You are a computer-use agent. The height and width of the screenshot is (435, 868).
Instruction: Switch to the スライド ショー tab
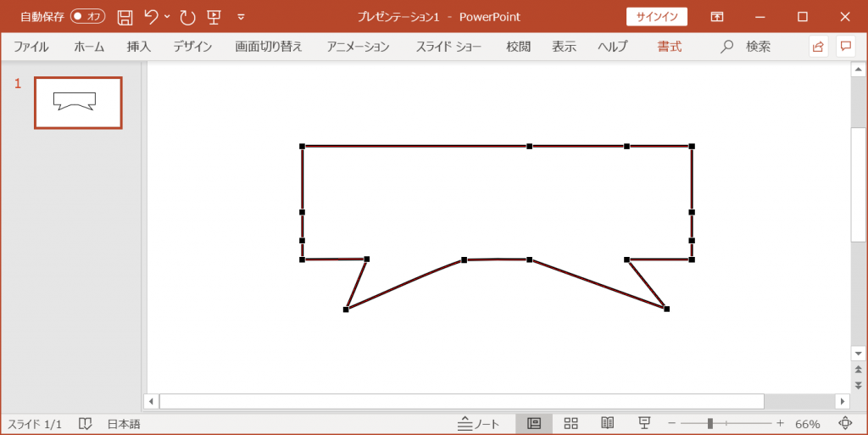[x=448, y=47]
